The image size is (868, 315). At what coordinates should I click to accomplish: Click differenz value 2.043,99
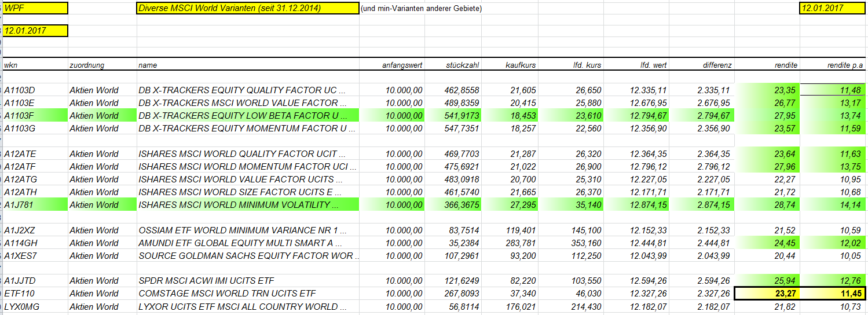click(702, 255)
